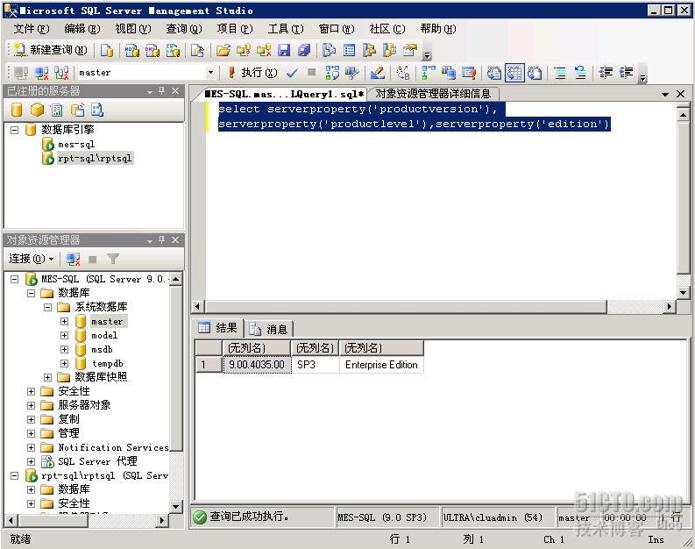Click the Object Explorer vertical scrollbar down arrow
The width and height of the screenshot is (695, 549).
(x=176, y=506)
